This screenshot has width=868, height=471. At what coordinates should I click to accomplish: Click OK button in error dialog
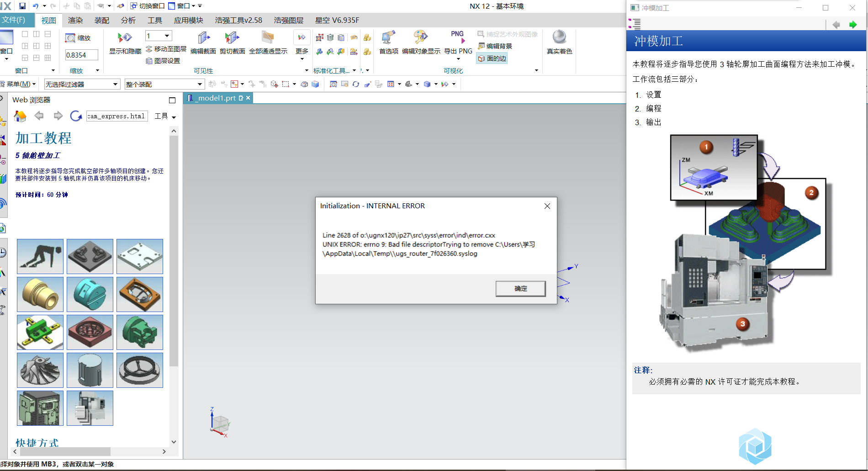(x=521, y=289)
